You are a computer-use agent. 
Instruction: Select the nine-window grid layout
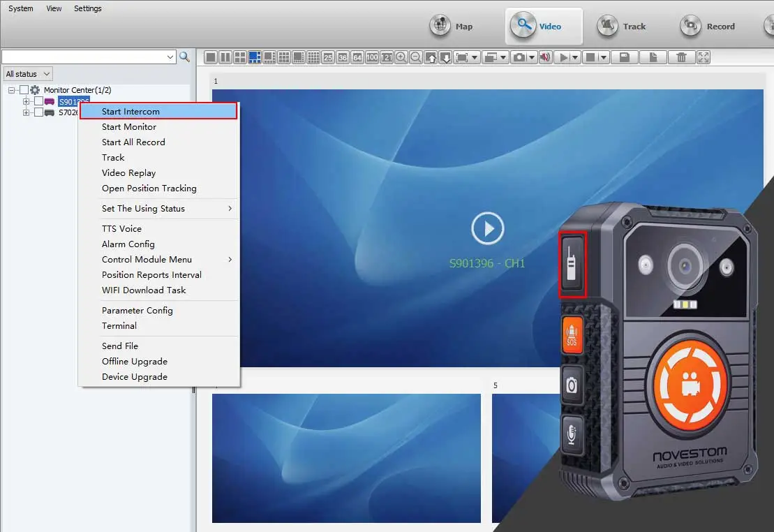tap(284, 57)
